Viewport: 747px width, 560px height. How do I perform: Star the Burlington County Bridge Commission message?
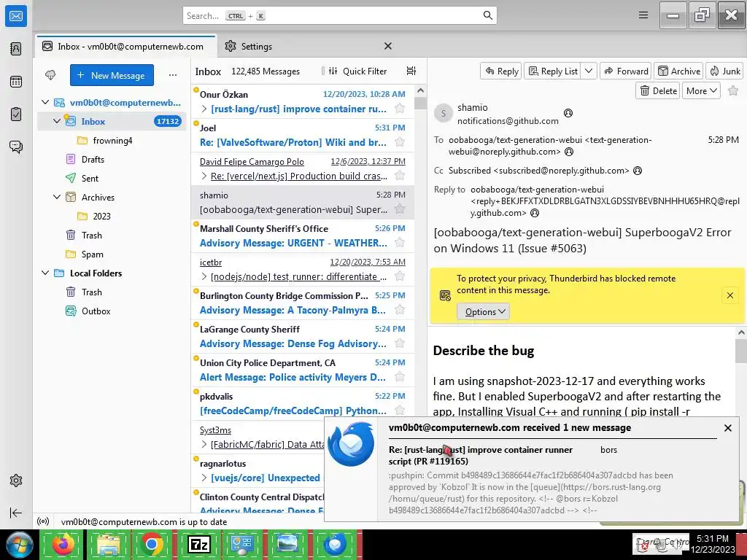click(x=400, y=310)
